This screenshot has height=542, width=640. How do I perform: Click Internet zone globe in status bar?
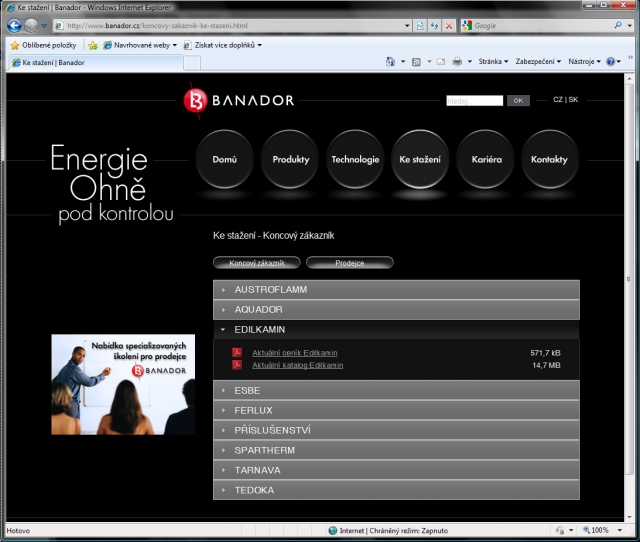point(333,531)
